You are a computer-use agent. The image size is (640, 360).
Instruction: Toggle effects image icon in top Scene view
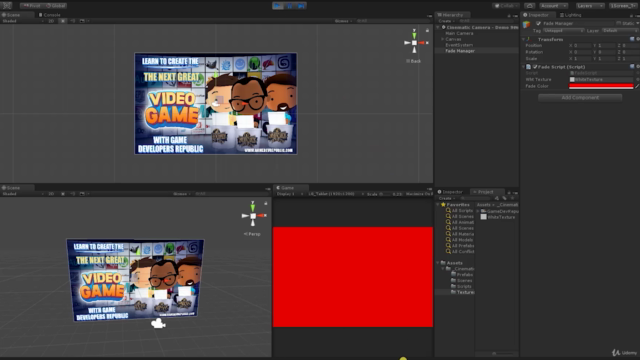[x=82, y=21]
